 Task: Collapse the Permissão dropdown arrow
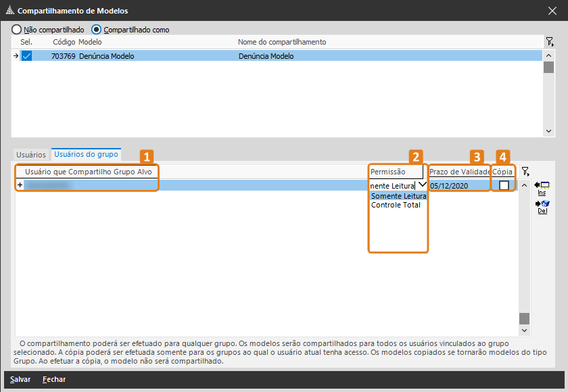tap(422, 185)
